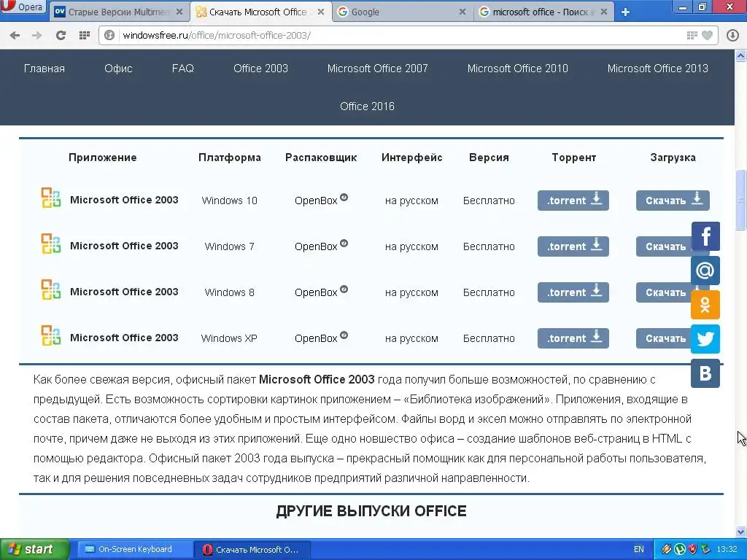747x560 pixels.
Task: Open Office 2016 navigation link
Action: (x=367, y=106)
